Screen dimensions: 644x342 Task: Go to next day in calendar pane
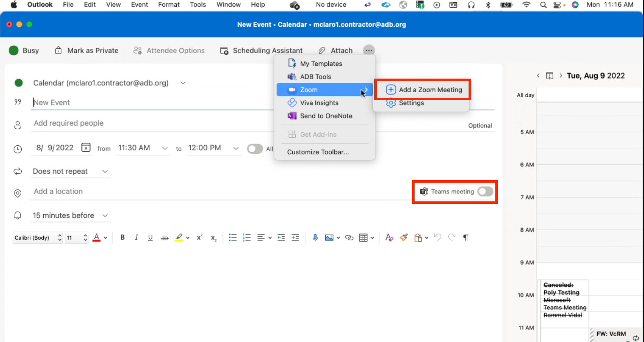coord(561,76)
